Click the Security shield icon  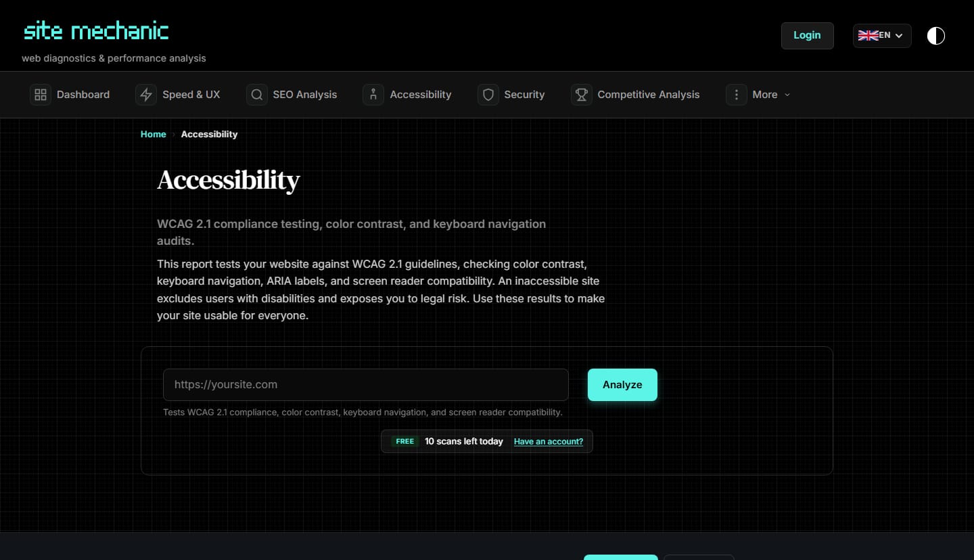coord(488,95)
